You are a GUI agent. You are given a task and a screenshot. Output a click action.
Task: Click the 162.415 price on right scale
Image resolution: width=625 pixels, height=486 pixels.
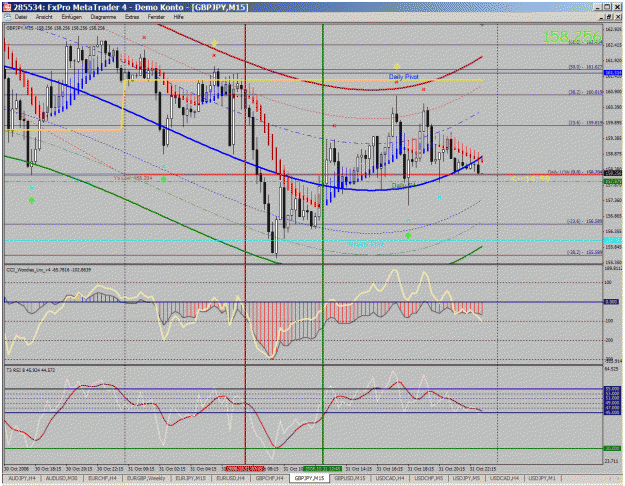(614, 45)
